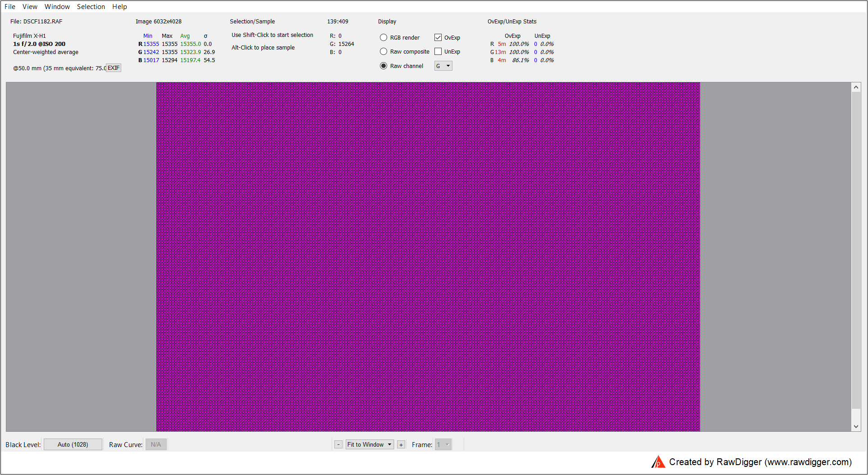Open the File menu

point(10,7)
